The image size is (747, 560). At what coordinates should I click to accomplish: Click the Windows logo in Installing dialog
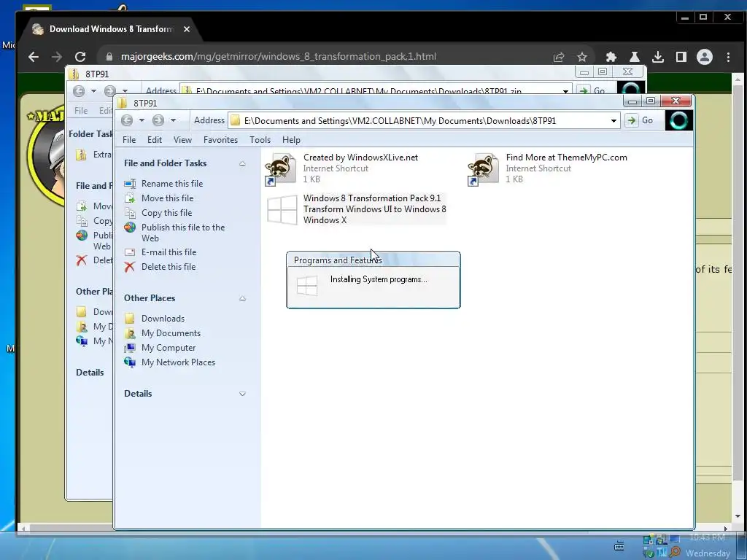click(x=307, y=286)
